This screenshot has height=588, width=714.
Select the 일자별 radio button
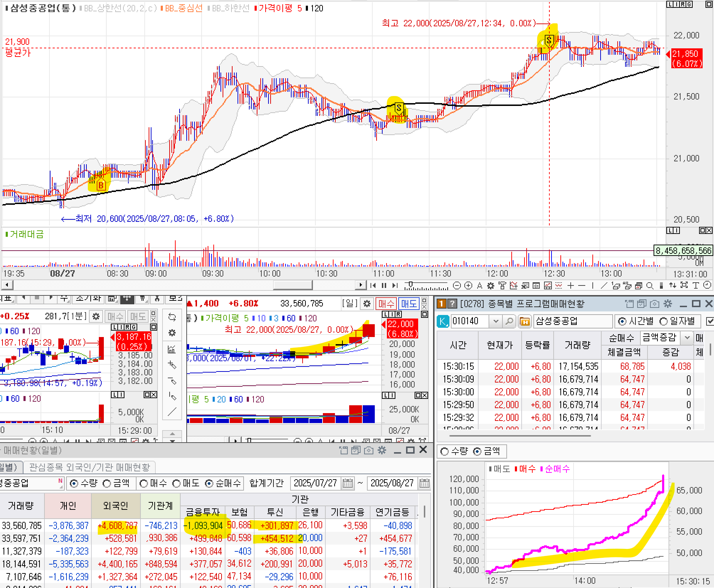[x=664, y=321]
